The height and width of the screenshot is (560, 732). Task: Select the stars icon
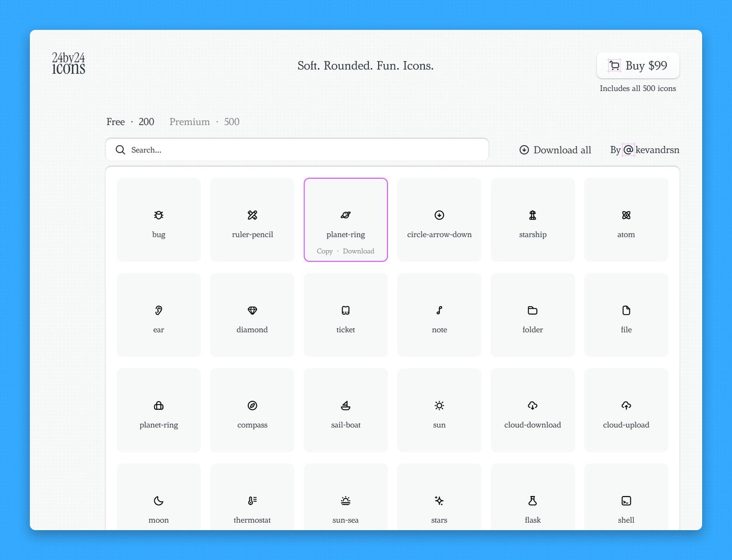tap(439, 501)
